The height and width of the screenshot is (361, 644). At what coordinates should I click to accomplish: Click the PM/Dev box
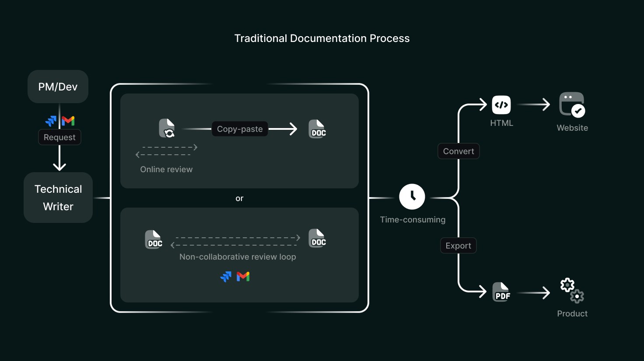click(58, 87)
